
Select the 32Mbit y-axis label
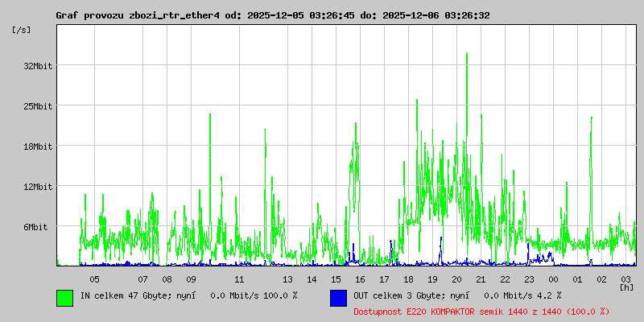point(38,66)
